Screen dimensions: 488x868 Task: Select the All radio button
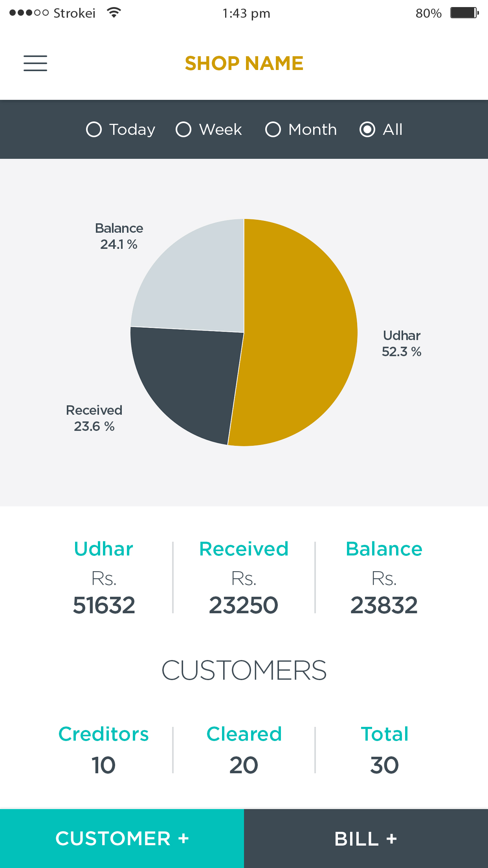(x=367, y=129)
